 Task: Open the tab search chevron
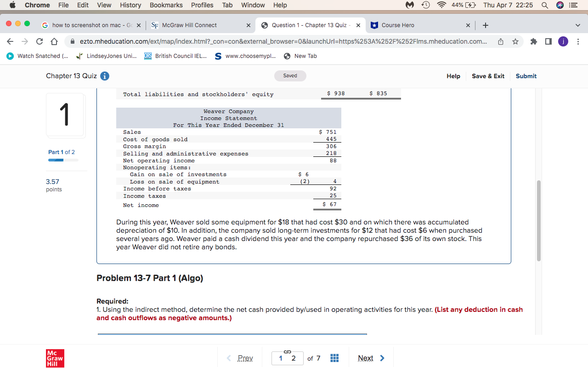[578, 25]
